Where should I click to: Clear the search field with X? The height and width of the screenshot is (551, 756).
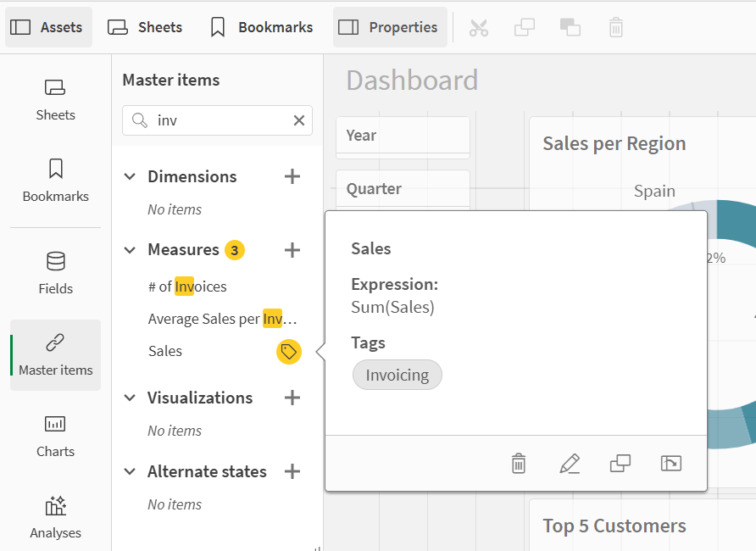(299, 120)
